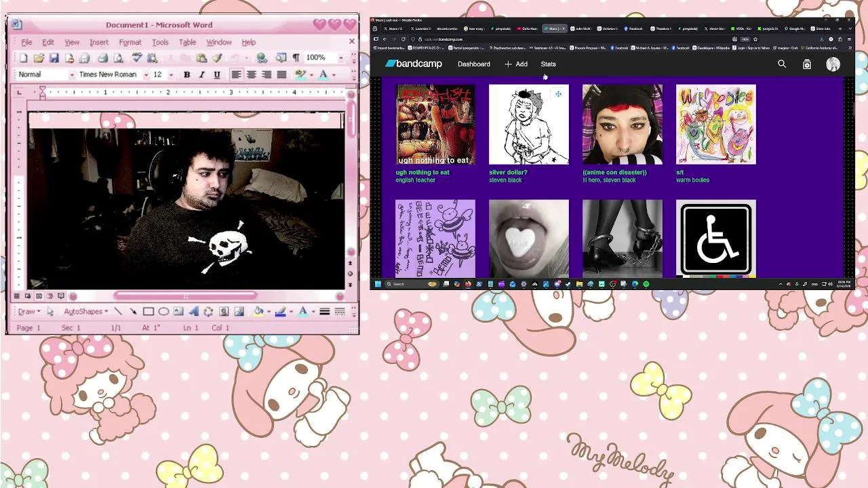Justify text in Word
This screenshot has width=868, height=488.
click(x=281, y=75)
